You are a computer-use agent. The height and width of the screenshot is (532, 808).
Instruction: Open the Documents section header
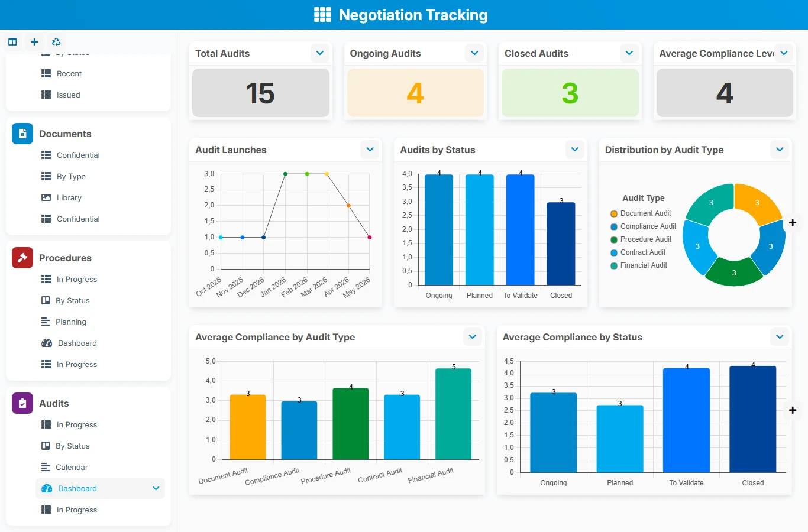click(65, 134)
